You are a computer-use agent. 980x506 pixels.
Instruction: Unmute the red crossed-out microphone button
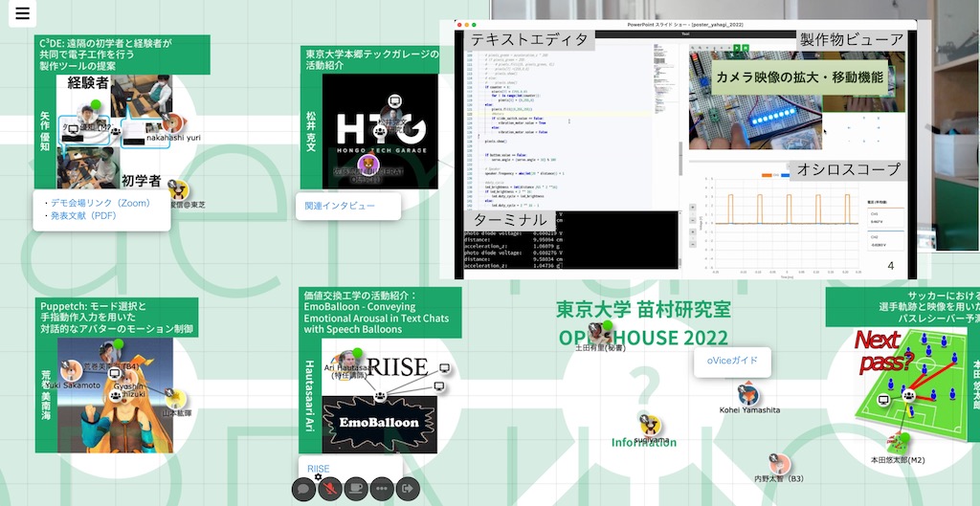[330, 489]
